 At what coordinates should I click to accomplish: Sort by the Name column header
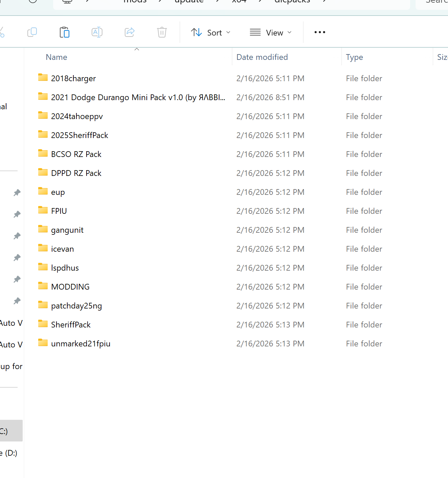point(56,57)
